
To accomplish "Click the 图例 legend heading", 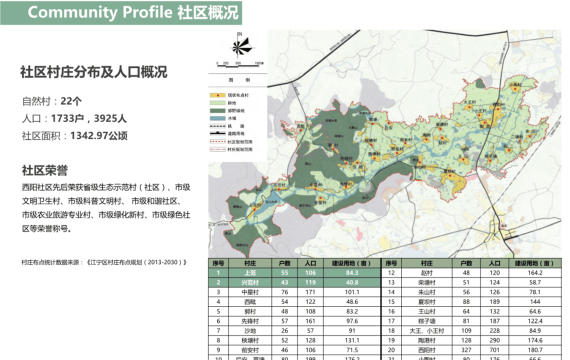I will point(239,80).
